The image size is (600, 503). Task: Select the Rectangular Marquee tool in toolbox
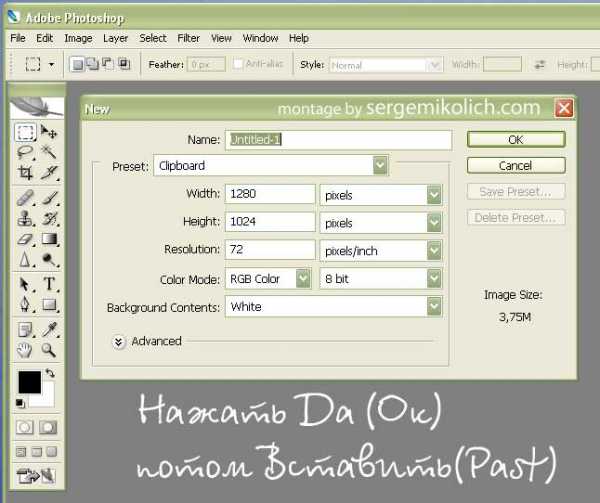(25, 132)
